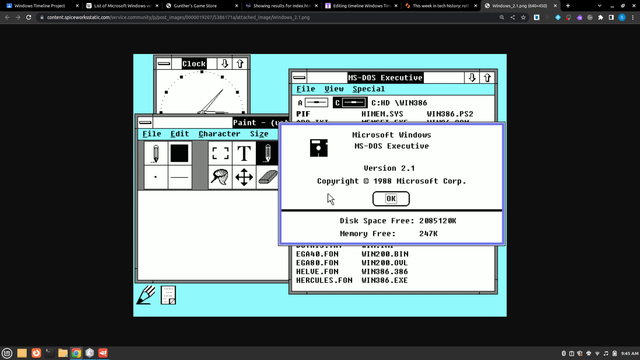Screen dimensions: 640x360
Task: Select drive A in MS-DOS Executive
Action: pos(313,103)
